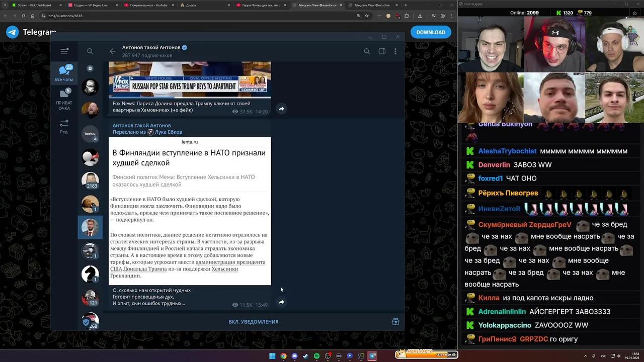Open browser extensions puzzle icon
Image resolution: width=644 pixels, height=362 pixels.
pos(407,16)
